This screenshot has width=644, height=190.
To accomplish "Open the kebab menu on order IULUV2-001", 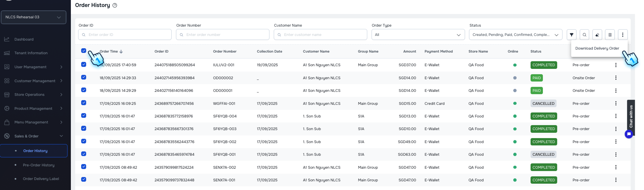I will (616, 65).
